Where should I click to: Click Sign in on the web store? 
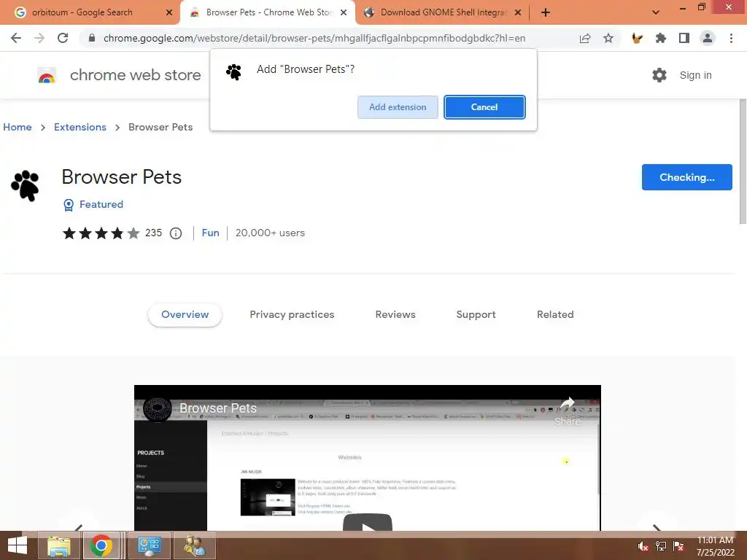click(x=695, y=75)
